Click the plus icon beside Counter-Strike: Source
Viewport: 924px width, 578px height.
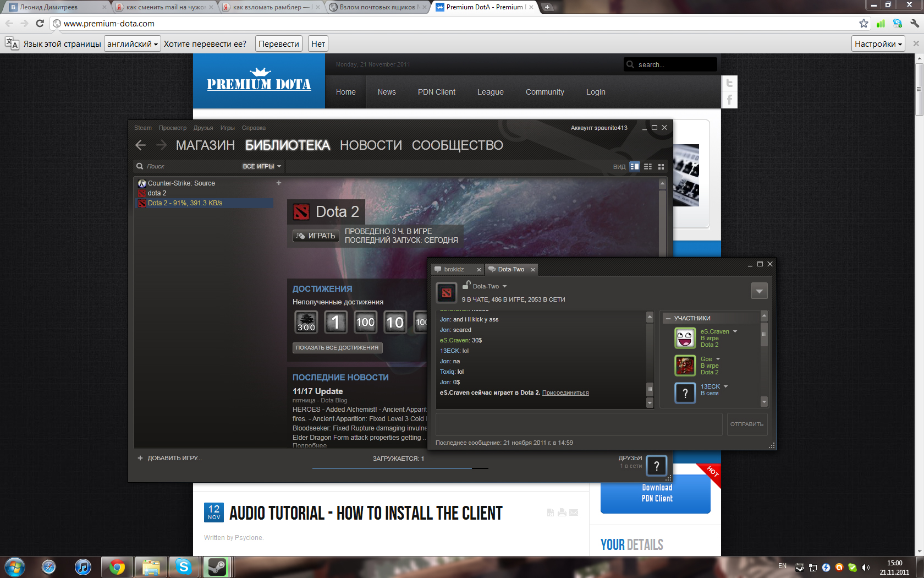pyautogui.click(x=279, y=183)
